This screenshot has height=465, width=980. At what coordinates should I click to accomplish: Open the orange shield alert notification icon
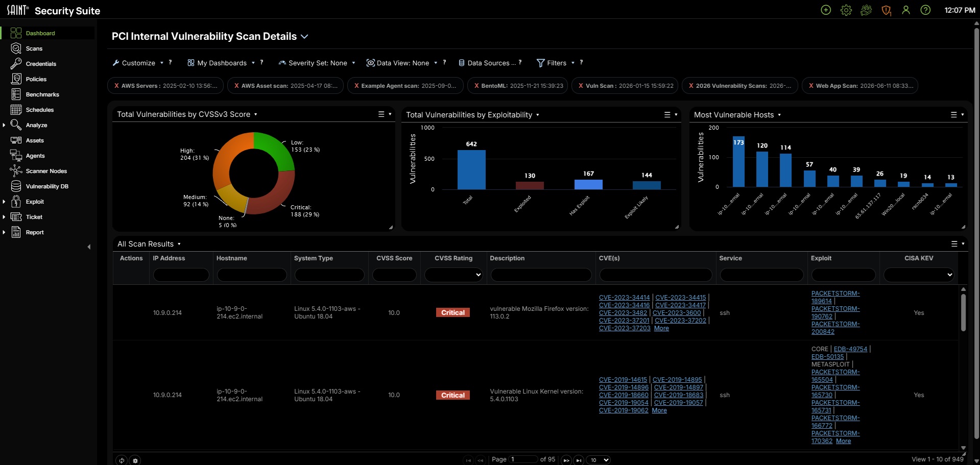coord(887,10)
